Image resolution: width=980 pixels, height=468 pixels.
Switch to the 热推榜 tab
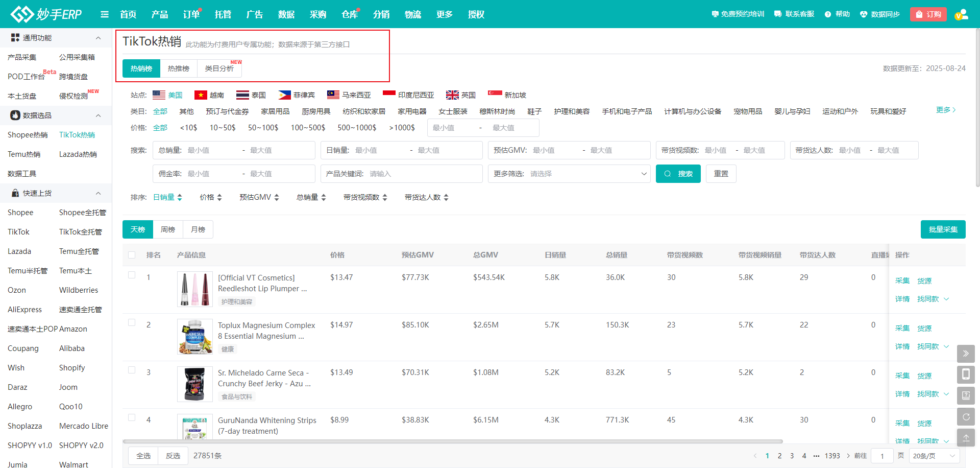click(x=179, y=68)
